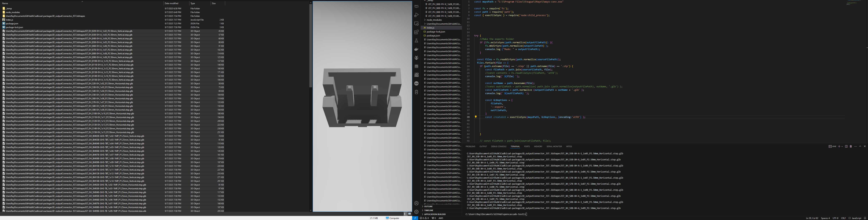Viewport: 868px width, 220px height.
Task: Switch Explorer to large thumbnails view
Action: click(x=409, y=214)
